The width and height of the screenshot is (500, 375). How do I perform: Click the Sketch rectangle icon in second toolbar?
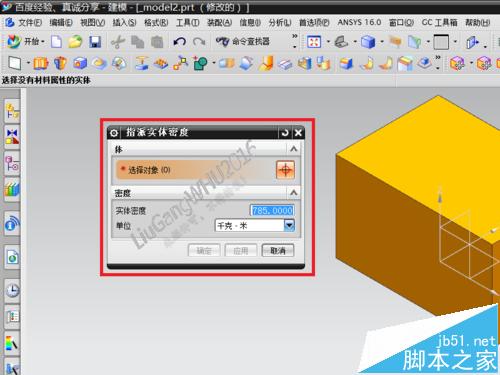(x=15, y=63)
